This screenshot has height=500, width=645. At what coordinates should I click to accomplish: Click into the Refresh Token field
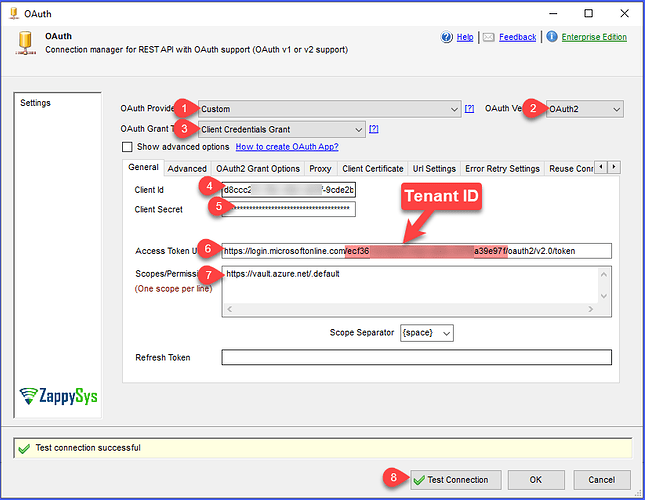tap(416, 357)
